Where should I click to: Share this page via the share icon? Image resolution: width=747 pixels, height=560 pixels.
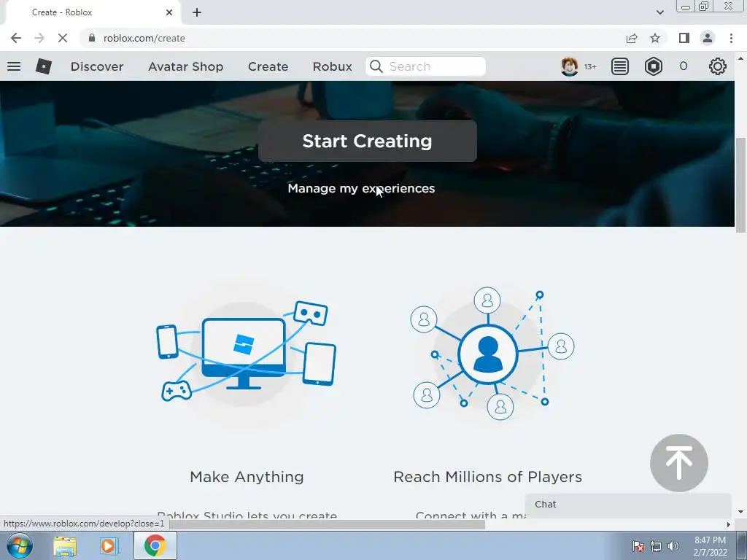[632, 38]
